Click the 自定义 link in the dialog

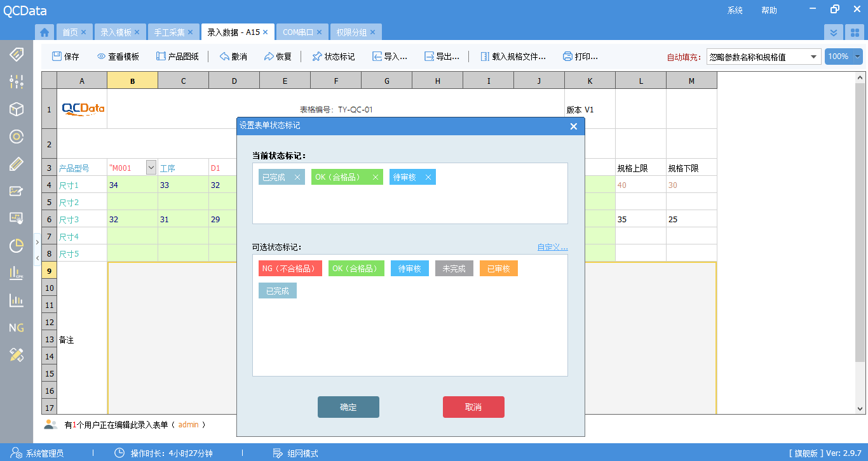[x=551, y=247]
